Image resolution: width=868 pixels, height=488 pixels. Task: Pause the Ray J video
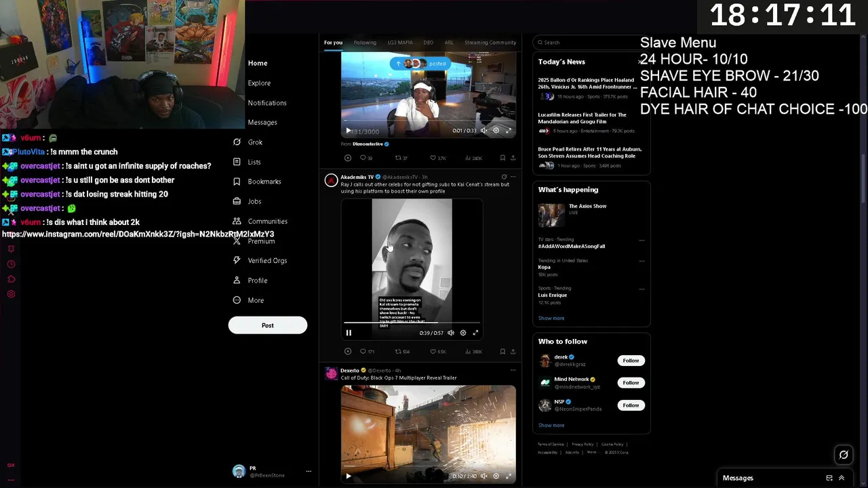pyautogui.click(x=349, y=333)
